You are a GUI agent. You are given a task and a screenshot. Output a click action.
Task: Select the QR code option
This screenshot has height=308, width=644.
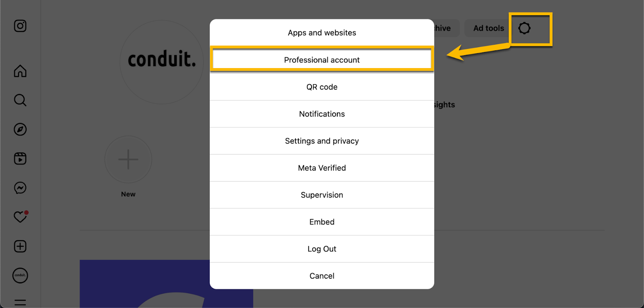pos(322,87)
